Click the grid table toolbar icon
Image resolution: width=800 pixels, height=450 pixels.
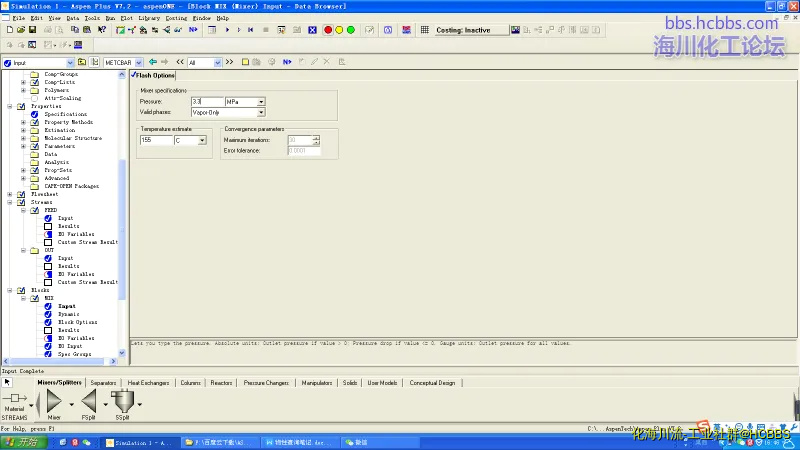click(424, 30)
